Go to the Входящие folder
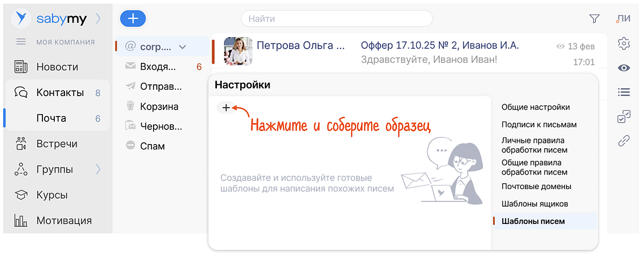Viewport: 644px width, 260px height. tap(157, 67)
